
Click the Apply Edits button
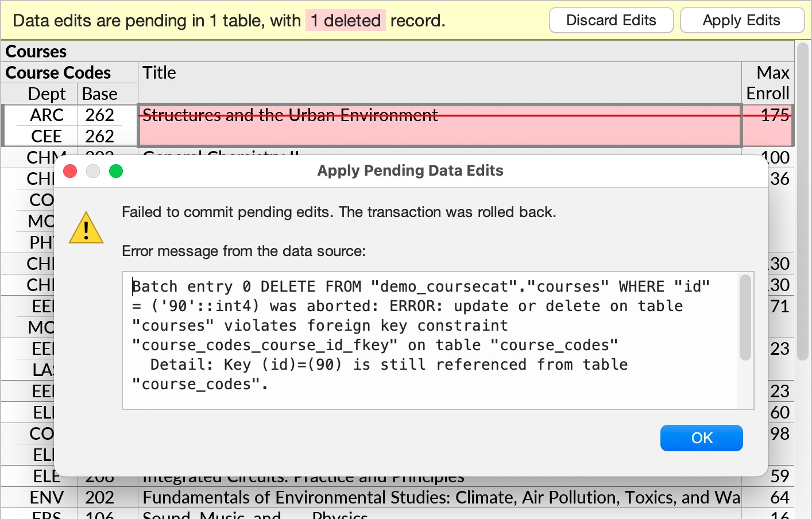[742, 20]
